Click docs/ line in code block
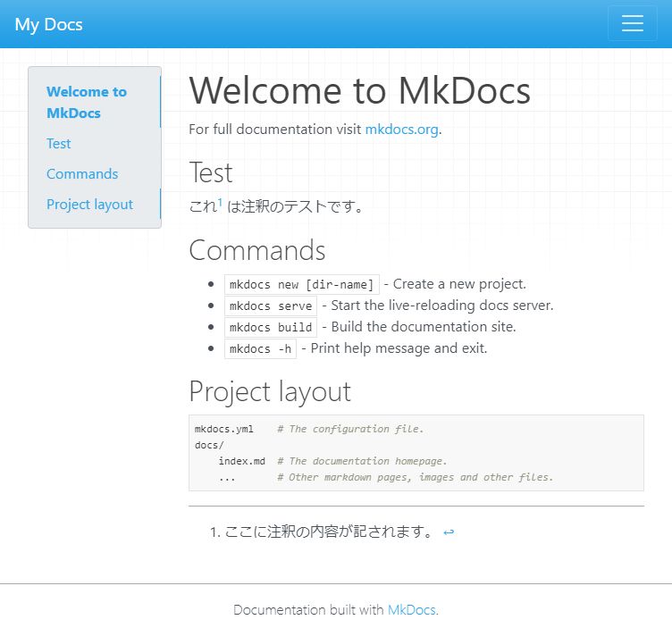The width and height of the screenshot is (672, 628). pos(209,445)
